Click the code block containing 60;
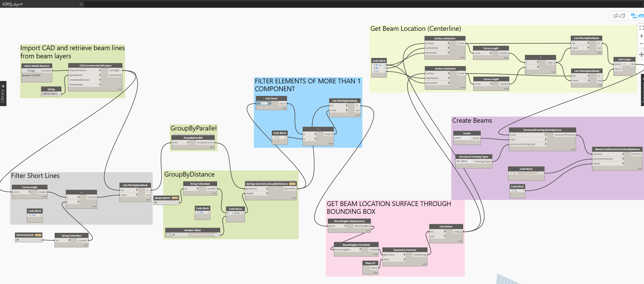The height and width of the screenshot is (284, 644). [x=203, y=212]
